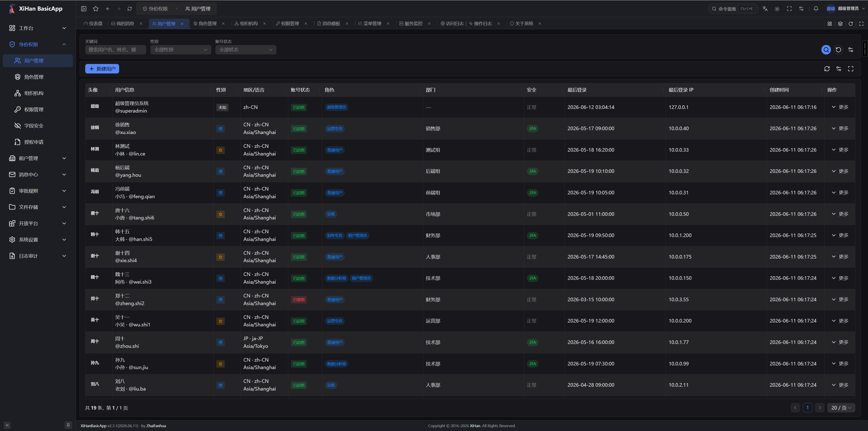
Task: Open the language translation icon
Action: coord(765,9)
